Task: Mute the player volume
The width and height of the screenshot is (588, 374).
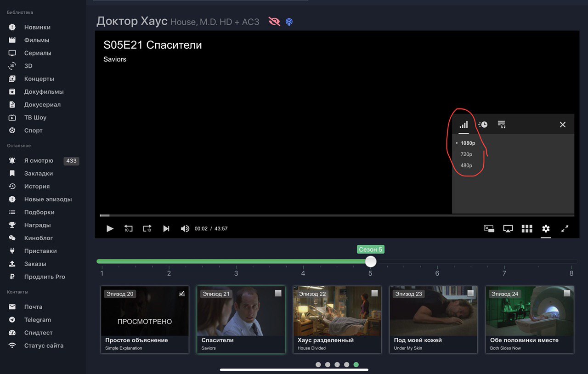Action: click(185, 228)
